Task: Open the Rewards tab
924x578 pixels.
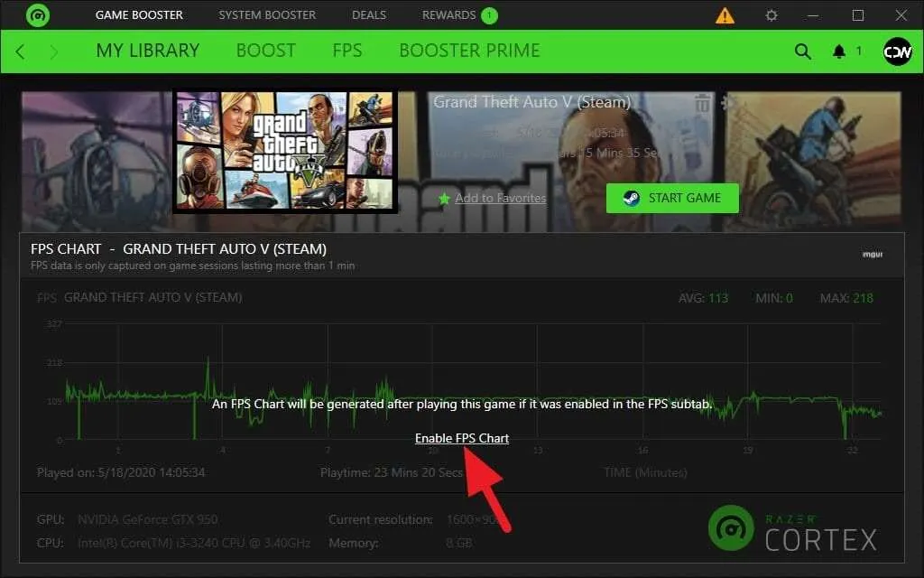Action: [448, 14]
